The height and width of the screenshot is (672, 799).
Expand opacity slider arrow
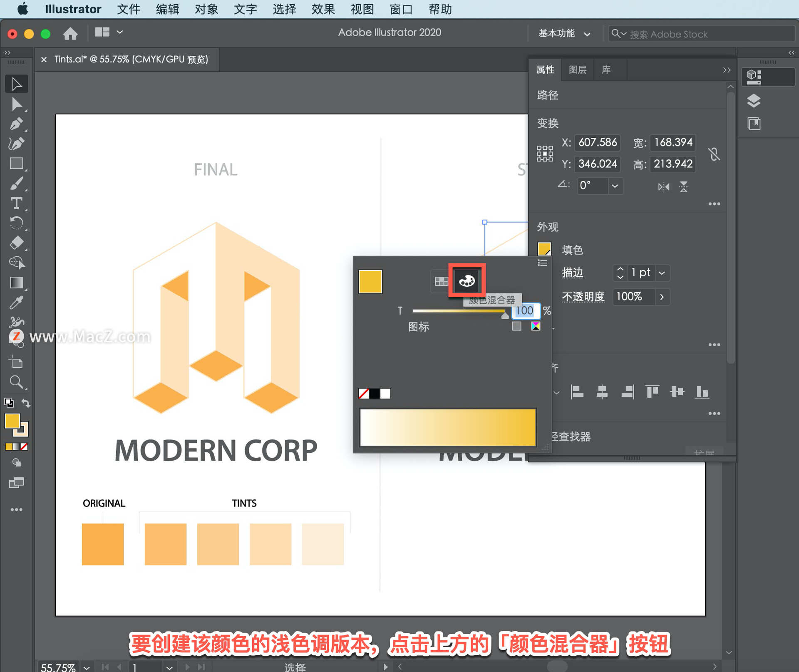click(x=662, y=297)
